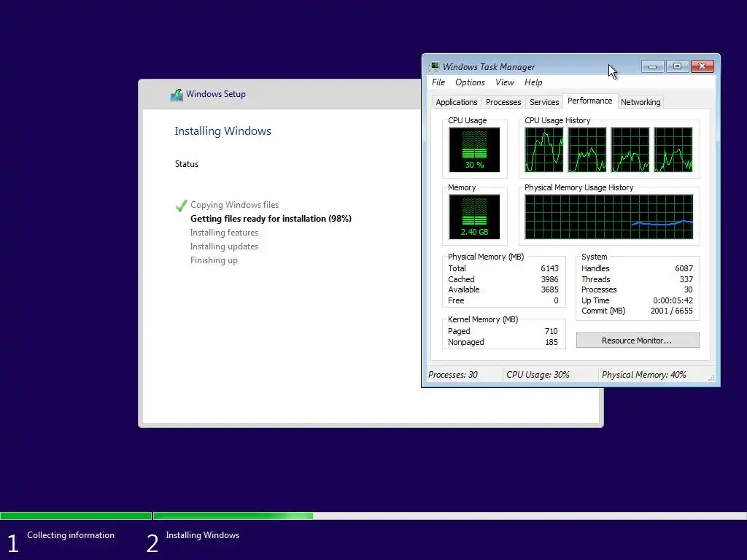Image resolution: width=747 pixels, height=560 pixels.
Task: Click the third CPU Usage History graph
Action: click(630, 149)
